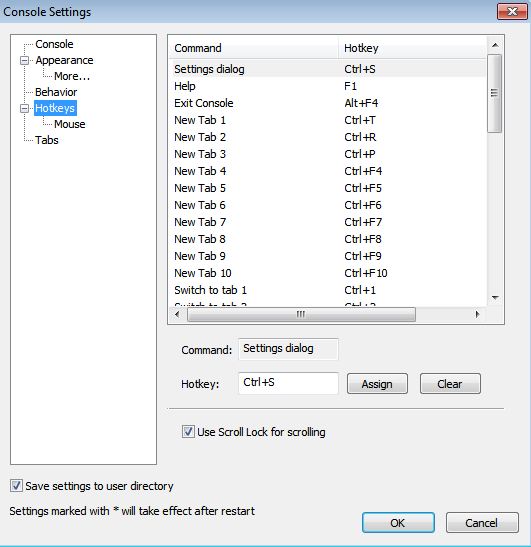Select the Settings dialog command row
The height and width of the screenshot is (547, 531).
[328, 69]
